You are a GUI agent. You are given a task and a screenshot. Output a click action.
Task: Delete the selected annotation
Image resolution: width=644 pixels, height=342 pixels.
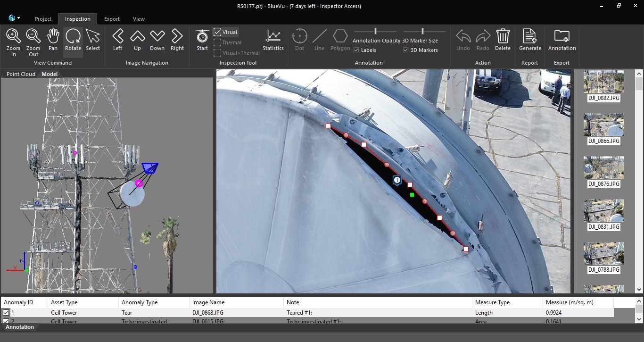(x=503, y=40)
